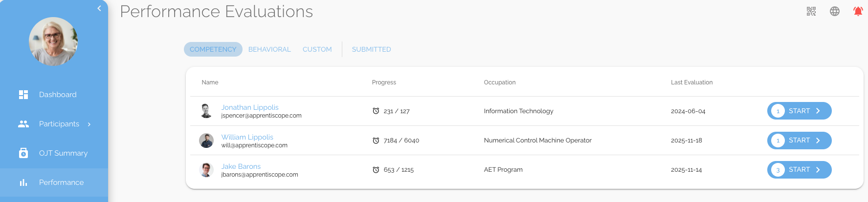Open the globe language icon
868x202 pixels.
pyautogui.click(x=835, y=11)
